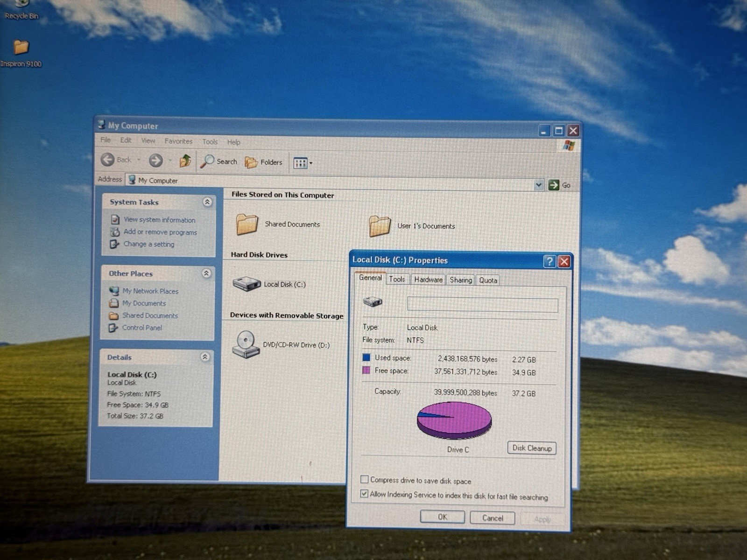Click the 'Total Size: 37.2 GB' details text
Image resolution: width=747 pixels, height=560 pixels.
point(135,416)
